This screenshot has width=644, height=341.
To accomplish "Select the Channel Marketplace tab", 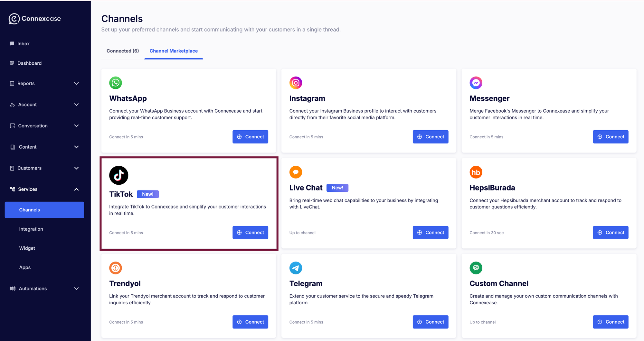I will pyautogui.click(x=174, y=51).
